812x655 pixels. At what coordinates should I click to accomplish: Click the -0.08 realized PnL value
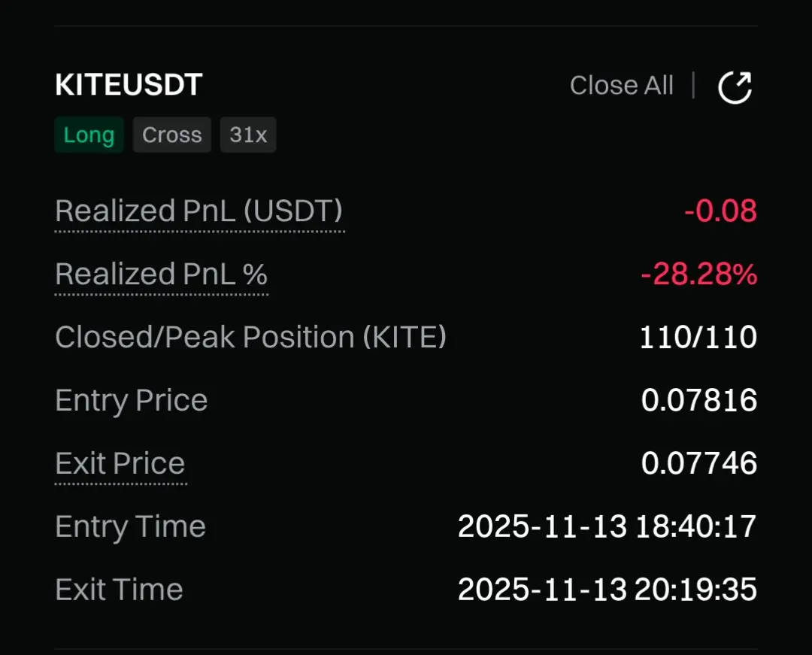[720, 211]
